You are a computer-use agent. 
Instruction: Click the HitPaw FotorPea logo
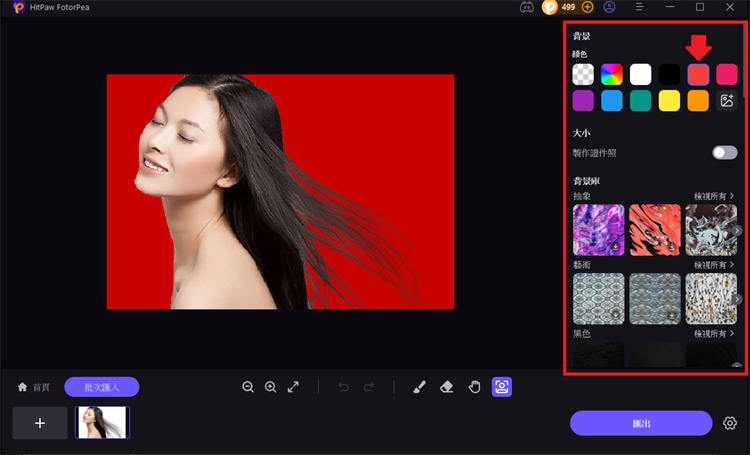tap(19, 7)
